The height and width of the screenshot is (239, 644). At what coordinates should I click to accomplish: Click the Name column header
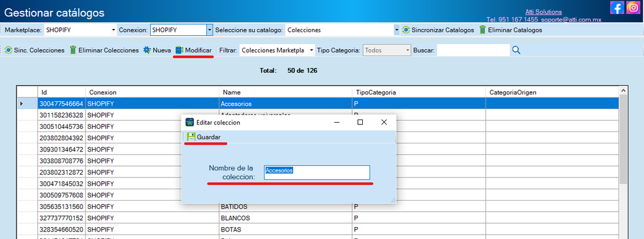pos(286,92)
